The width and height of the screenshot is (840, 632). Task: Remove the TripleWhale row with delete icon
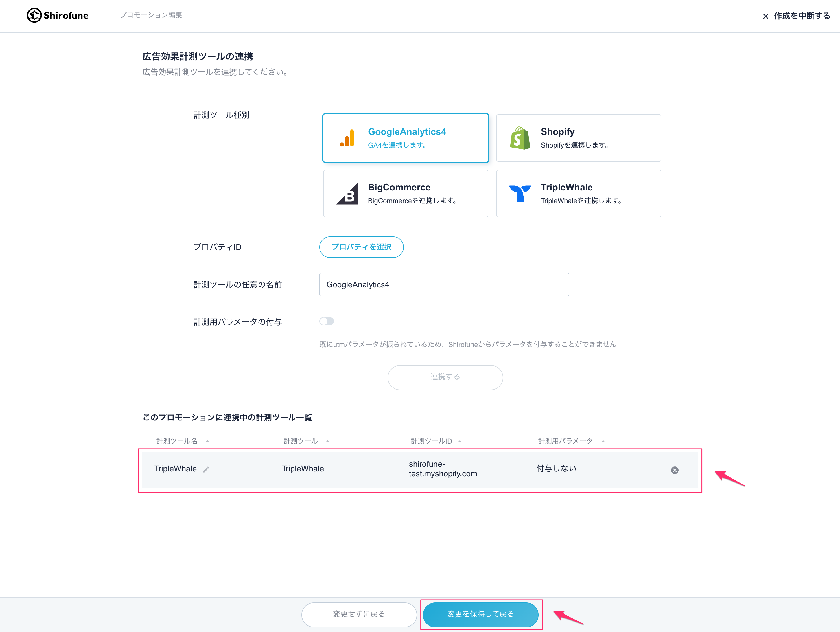click(675, 470)
